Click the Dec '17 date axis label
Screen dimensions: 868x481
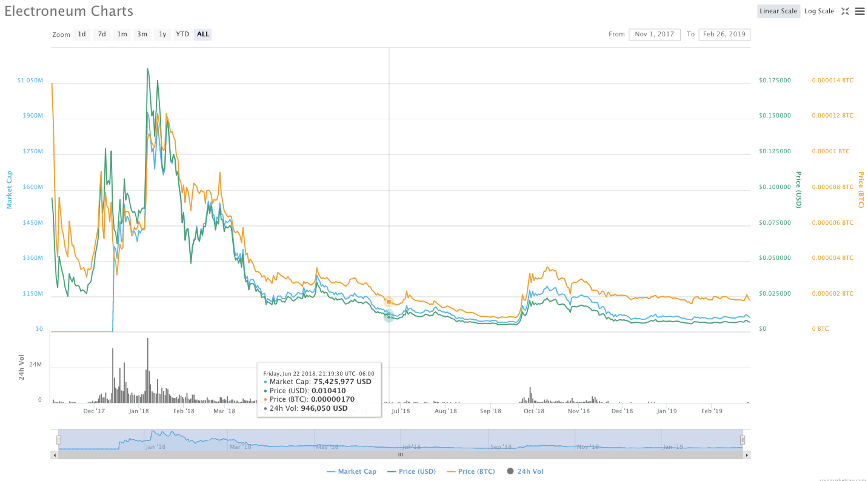click(94, 411)
